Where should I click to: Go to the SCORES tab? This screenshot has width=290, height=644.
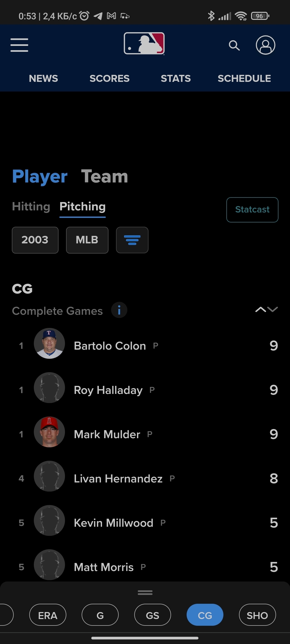[109, 78]
